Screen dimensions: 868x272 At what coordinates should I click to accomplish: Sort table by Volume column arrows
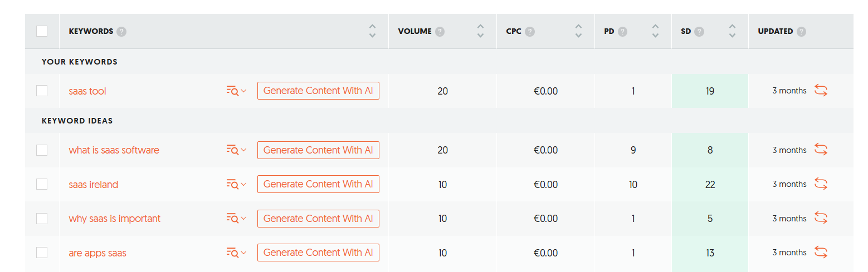(480, 31)
